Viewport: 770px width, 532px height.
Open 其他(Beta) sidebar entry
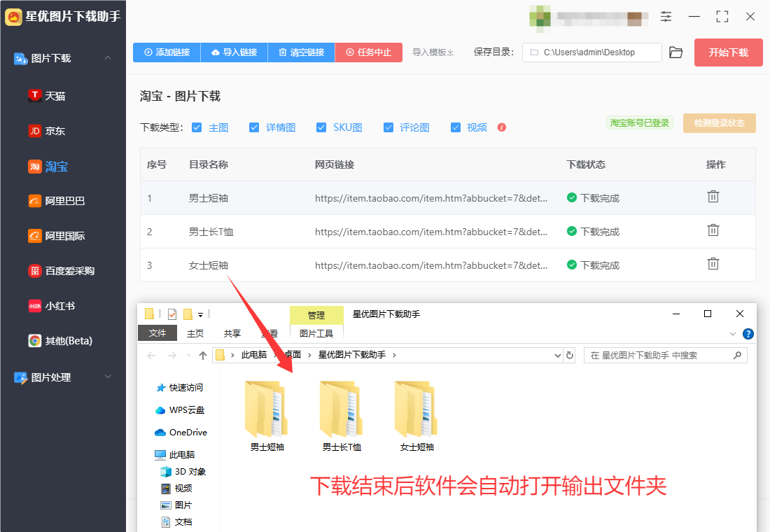(60, 340)
